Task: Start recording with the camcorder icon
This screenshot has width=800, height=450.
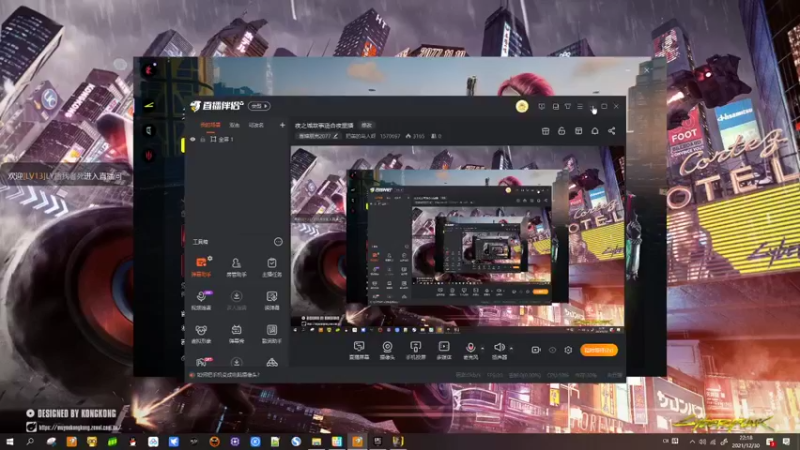Action: click(536, 350)
